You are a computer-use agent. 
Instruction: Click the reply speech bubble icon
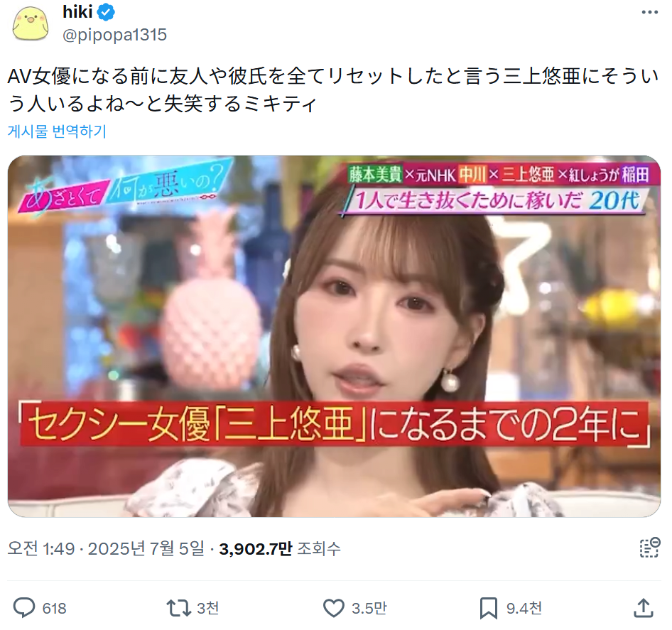point(24,608)
